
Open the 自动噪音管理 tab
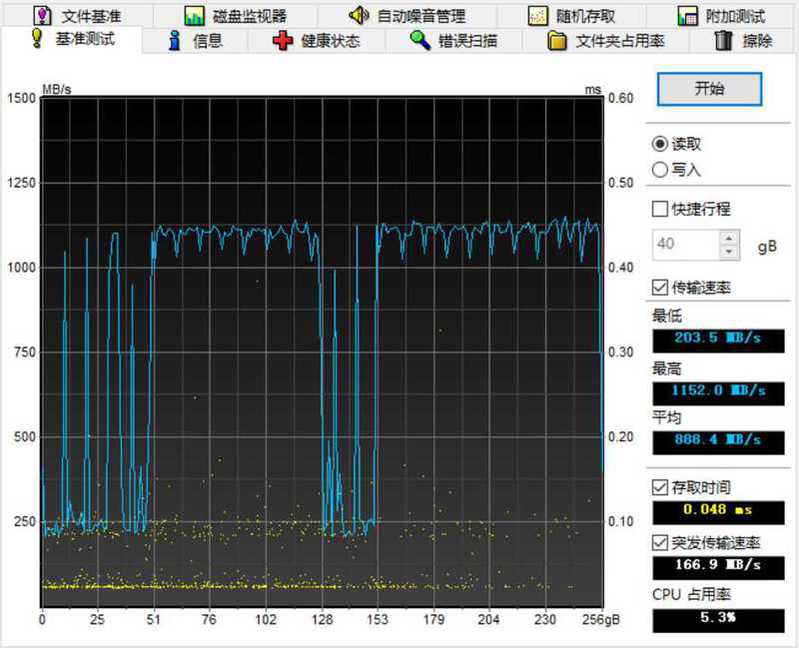[x=407, y=16]
